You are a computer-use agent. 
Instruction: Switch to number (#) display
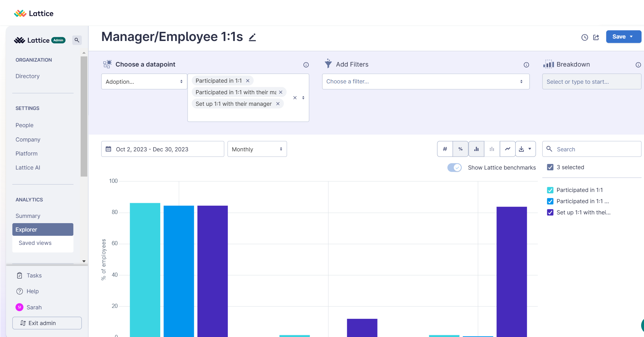[x=445, y=149]
